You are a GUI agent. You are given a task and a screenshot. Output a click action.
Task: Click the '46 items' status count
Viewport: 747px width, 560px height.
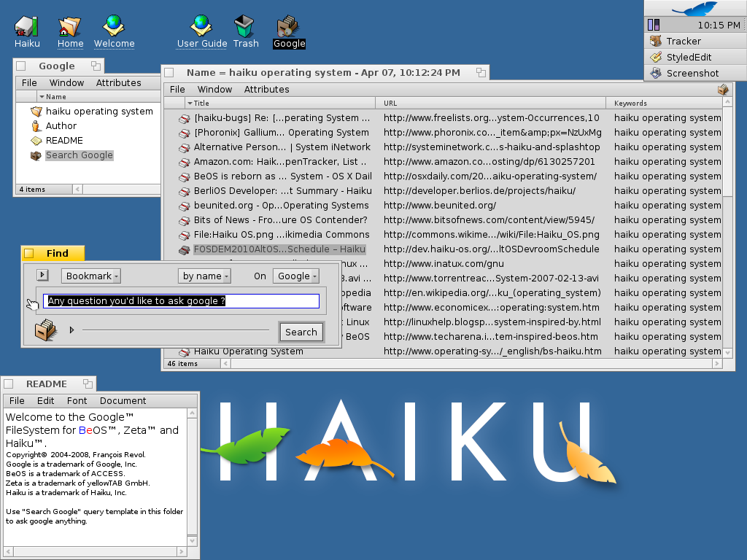point(182,364)
